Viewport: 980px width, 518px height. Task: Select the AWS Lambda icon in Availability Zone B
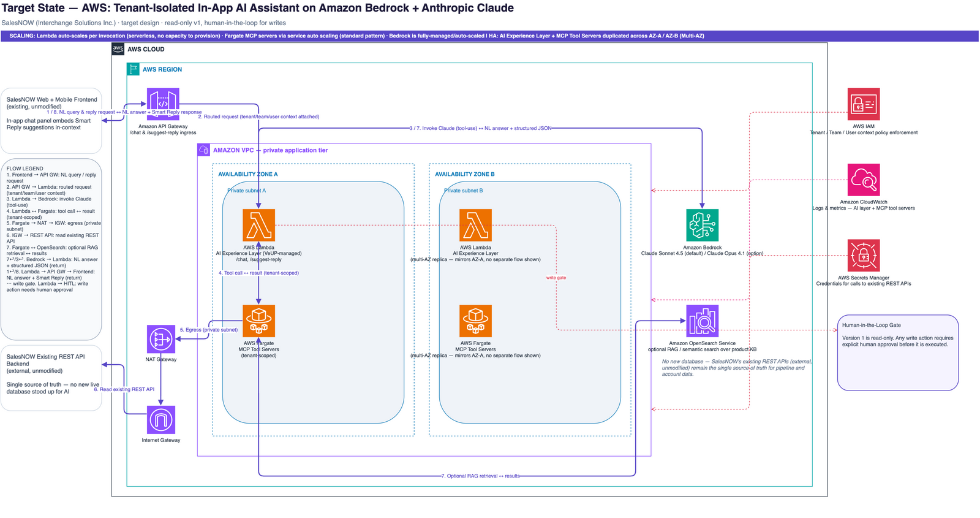pos(476,225)
